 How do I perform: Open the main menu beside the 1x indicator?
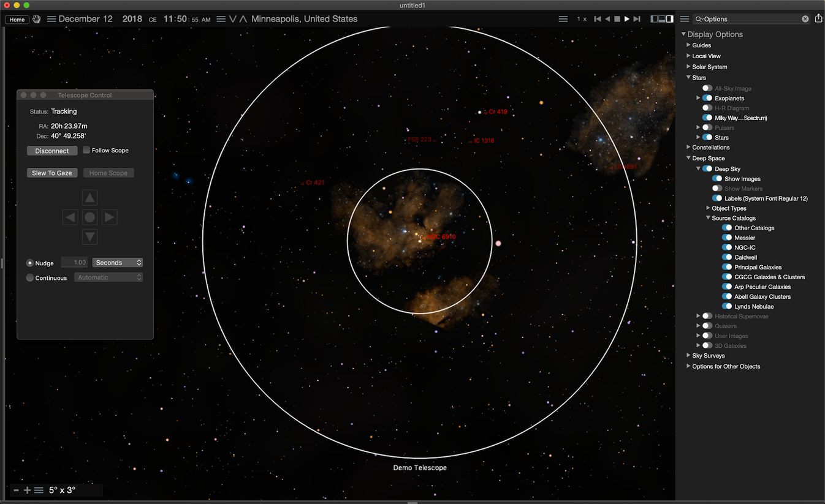pos(563,18)
